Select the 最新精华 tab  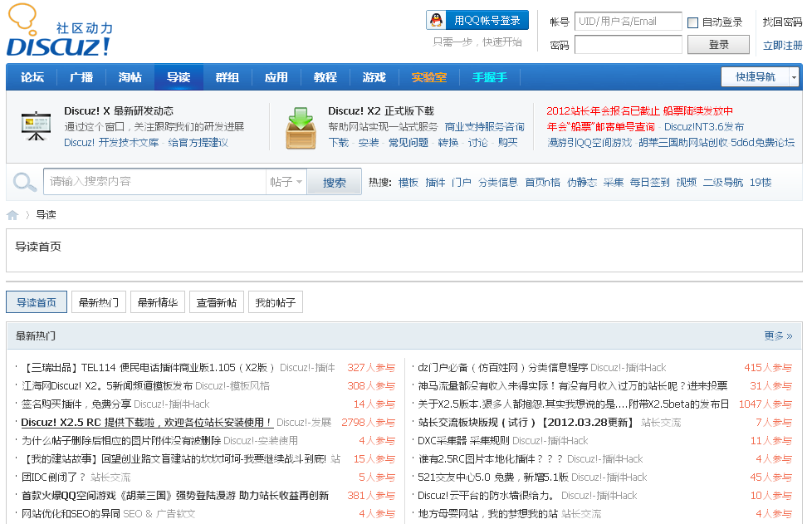point(158,302)
